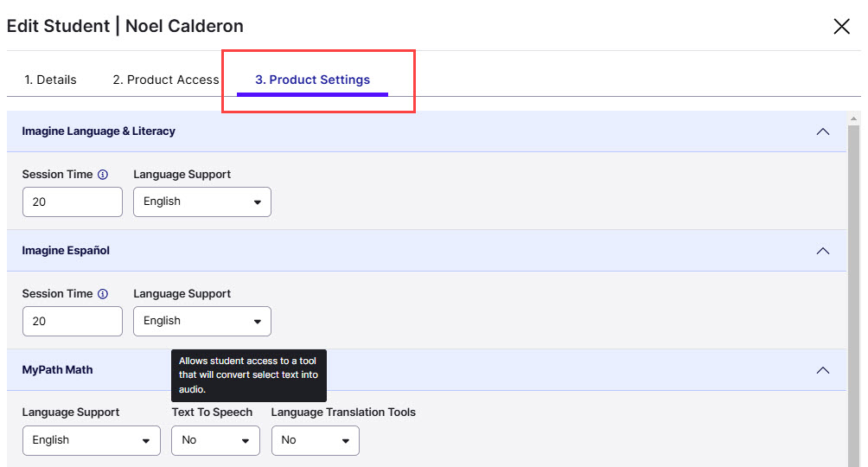The width and height of the screenshot is (868, 467).
Task: Click Session Time field in Imagine Language & Literacy
Action: coord(73,202)
